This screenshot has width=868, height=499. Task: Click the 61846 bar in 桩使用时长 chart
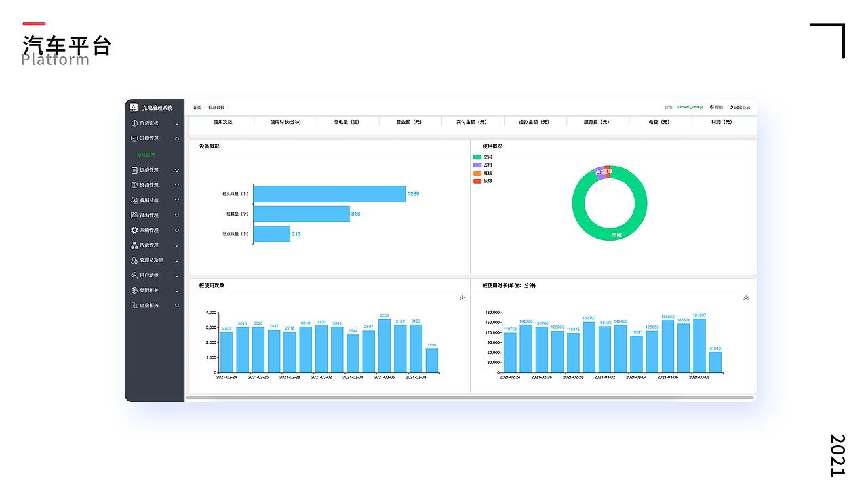(715, 362)
